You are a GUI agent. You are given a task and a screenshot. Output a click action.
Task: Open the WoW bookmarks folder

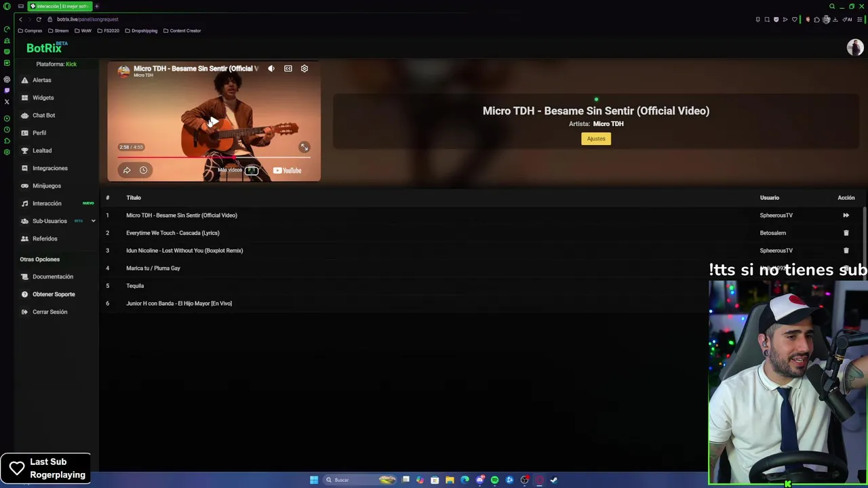click(x=83, y=30)
